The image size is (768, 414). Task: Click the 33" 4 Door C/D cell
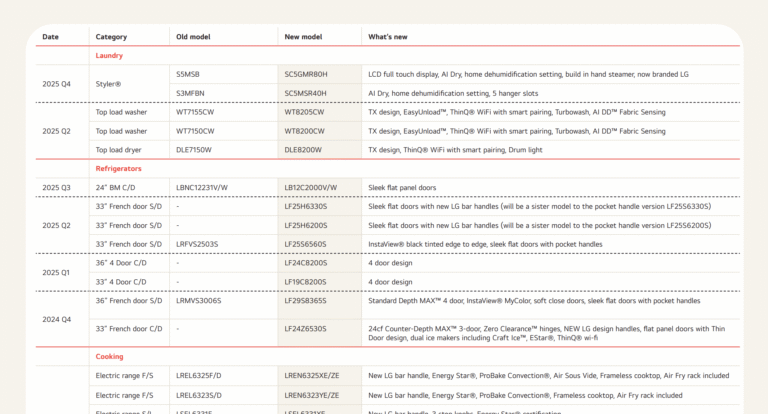coord(121,282)
